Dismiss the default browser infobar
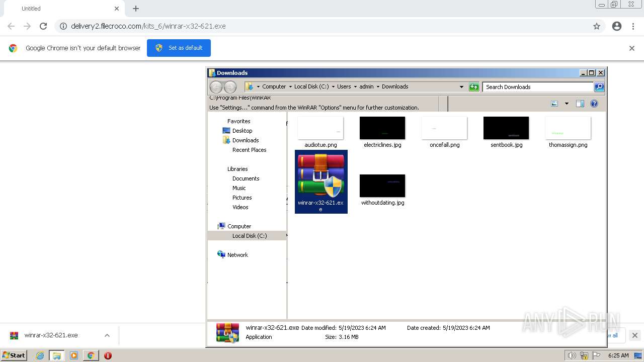Screen dimensions: 644x362 (x=632, y=48)
